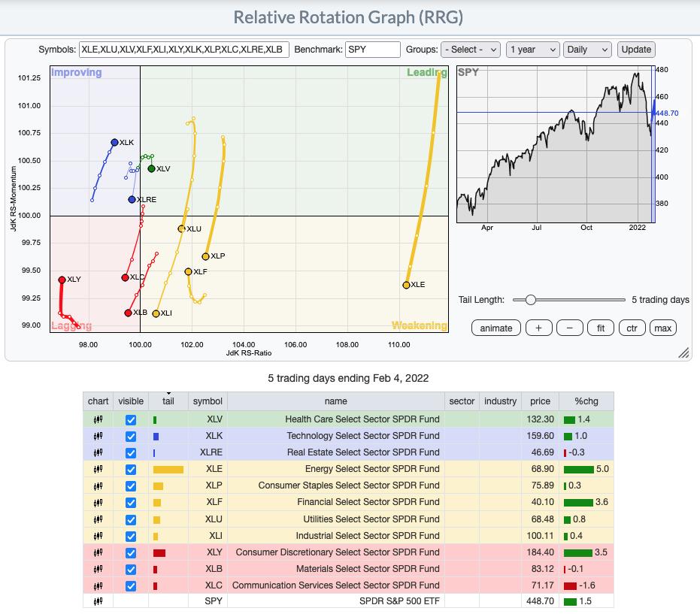Sort table by industry column header
This screenshot has height=614, width=700.
coord(500,401)
